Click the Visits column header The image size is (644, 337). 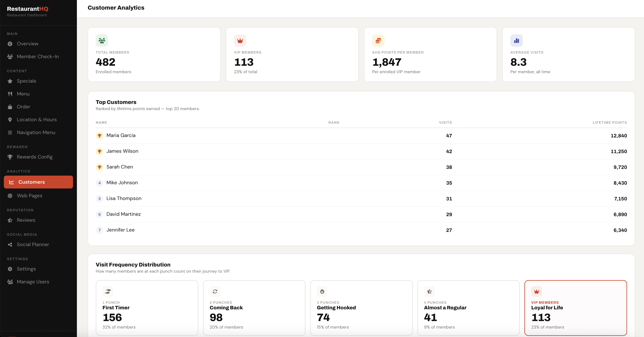[445, 122]
